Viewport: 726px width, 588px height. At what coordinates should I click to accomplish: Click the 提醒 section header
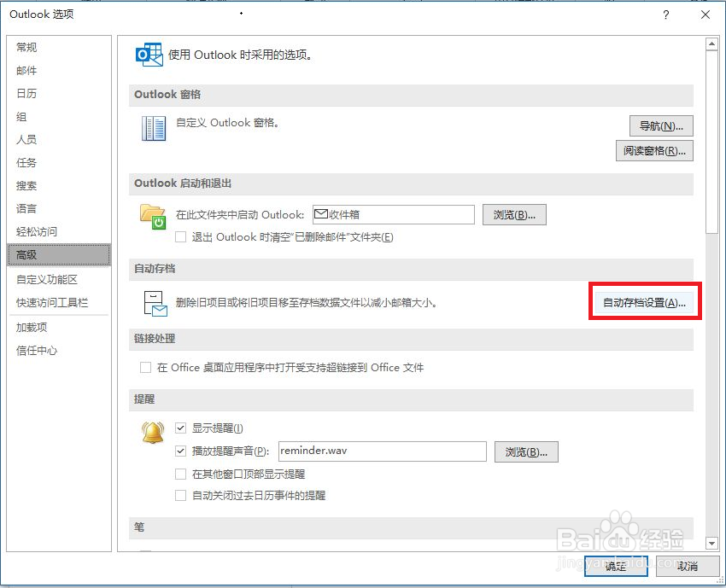[411, 399]
